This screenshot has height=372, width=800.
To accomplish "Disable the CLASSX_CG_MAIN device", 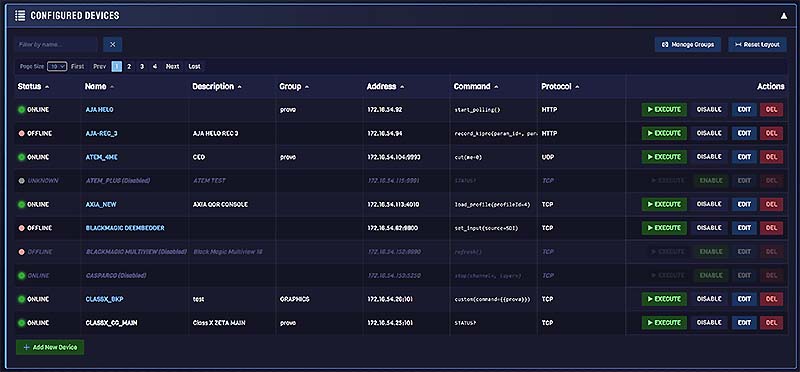I will tap(709, 323).
